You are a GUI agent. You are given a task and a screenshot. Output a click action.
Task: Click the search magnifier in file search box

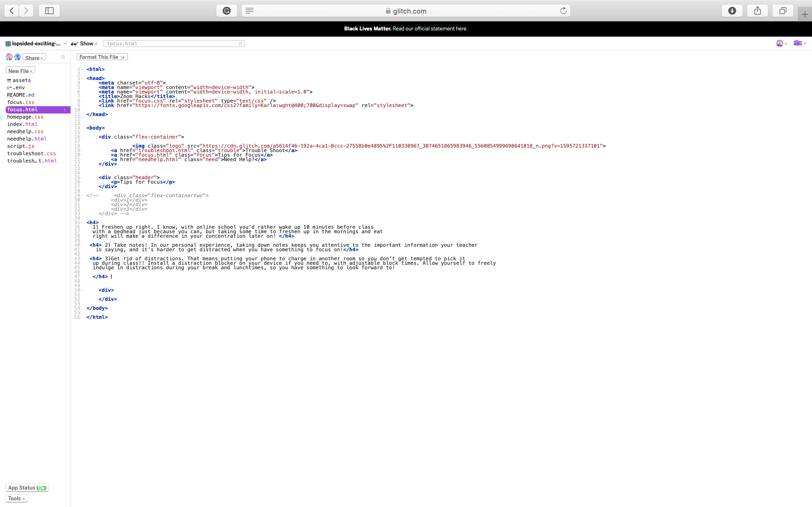tap(240, 44)
